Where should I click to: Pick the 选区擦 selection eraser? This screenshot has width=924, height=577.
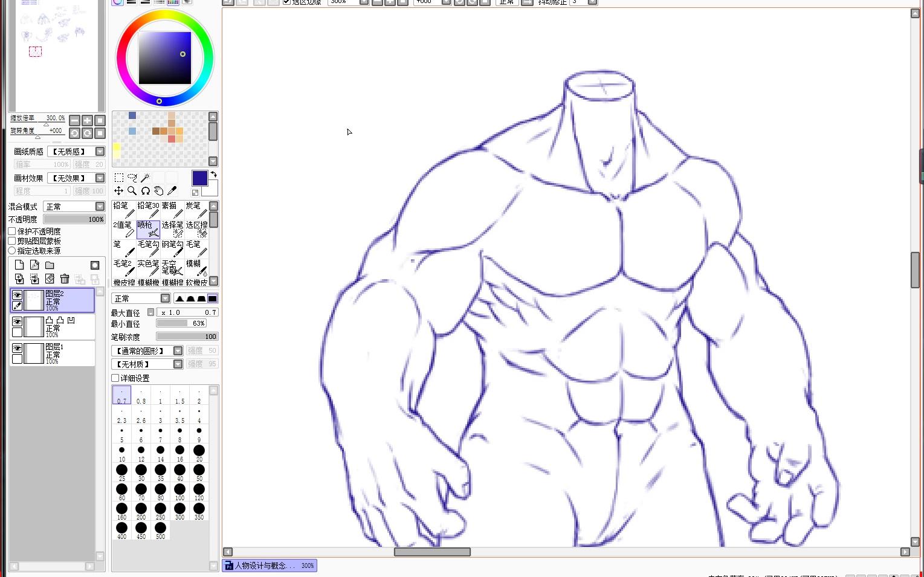[196, 230]
